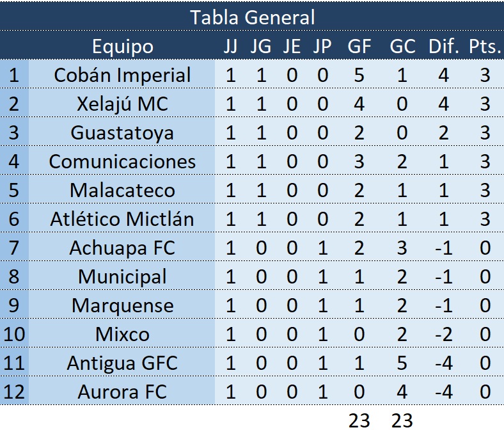Click the Aurora FC team name

[x=122, y=392]
